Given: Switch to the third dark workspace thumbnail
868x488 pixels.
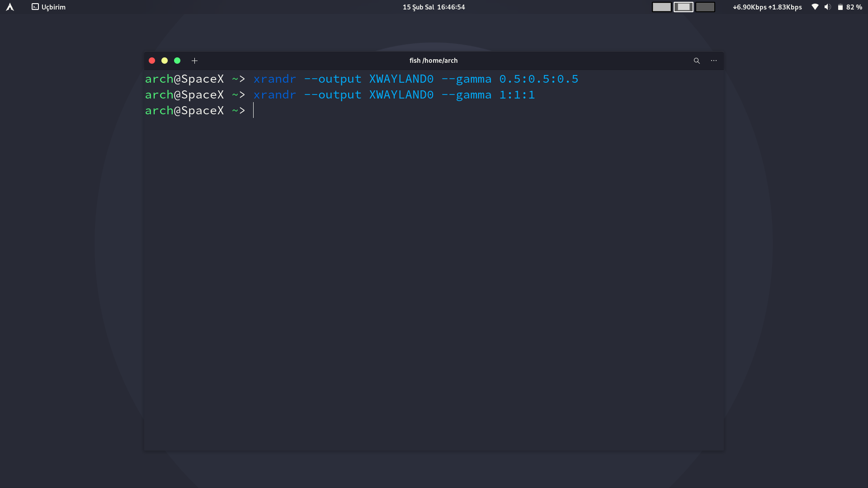Looking at the screenshot, I should [705, 7].
